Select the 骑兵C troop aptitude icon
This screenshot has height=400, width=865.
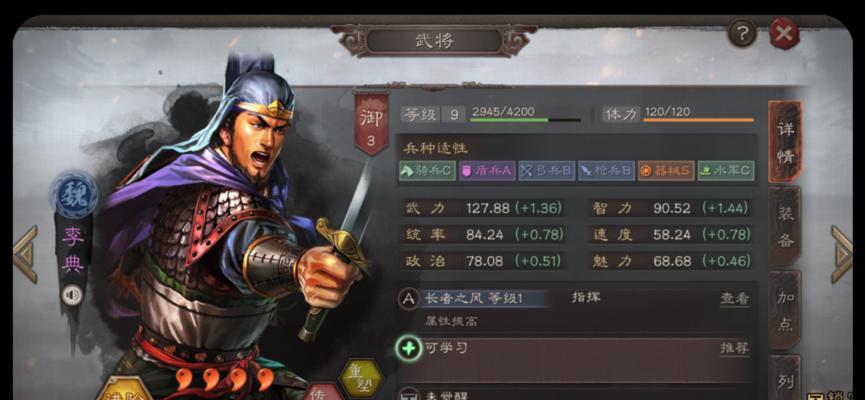[x=427, y=170]
